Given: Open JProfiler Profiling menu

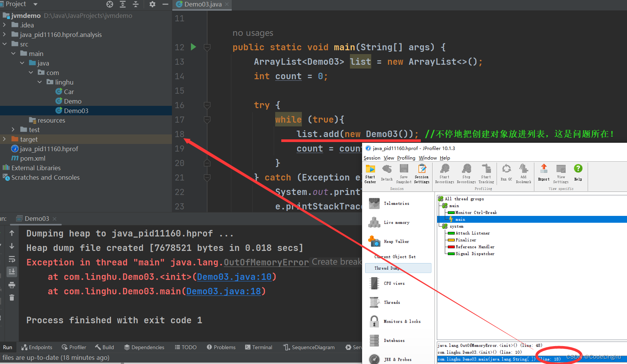Looking at the screenshot, I should [x=406, y=158].
